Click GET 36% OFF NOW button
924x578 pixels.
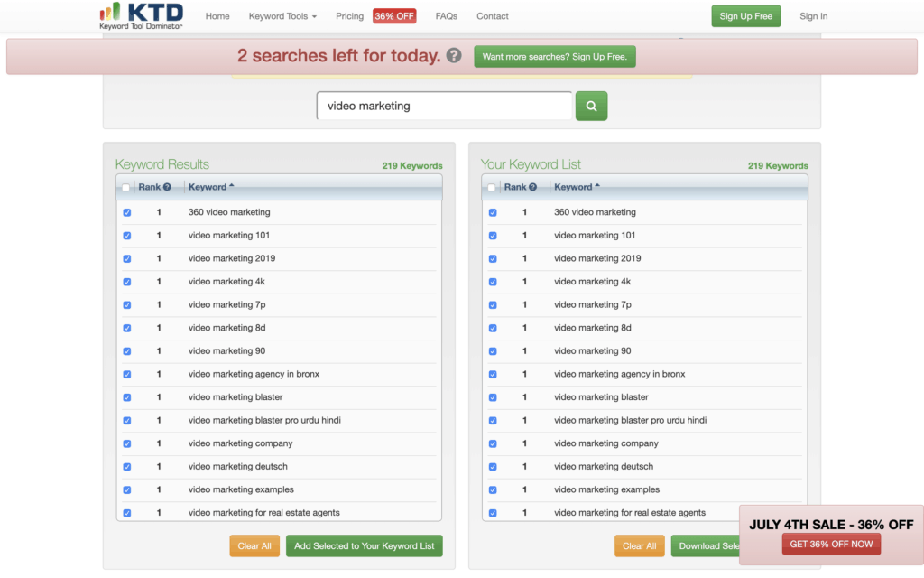831,545
